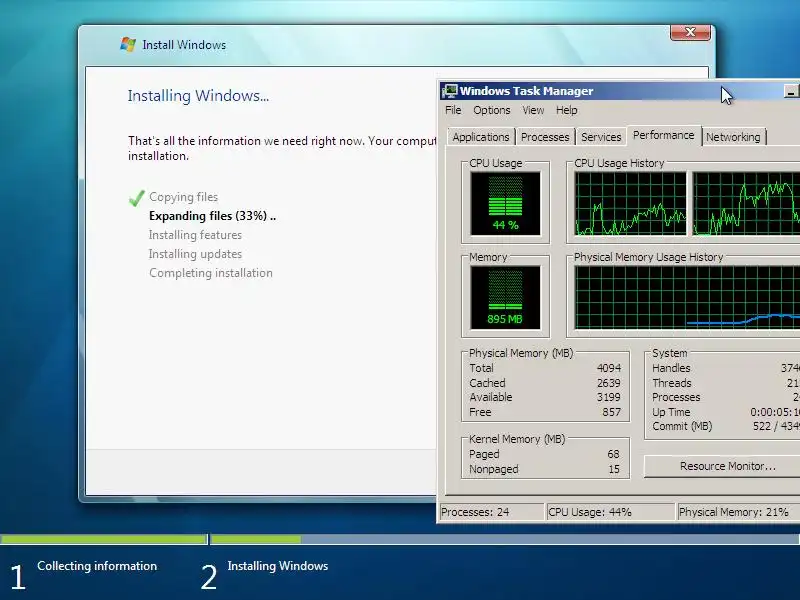Close the Install Windows dialog
The height and width of the screenshot is (600, 800).
pyautogui.click(x=690, y=32)
